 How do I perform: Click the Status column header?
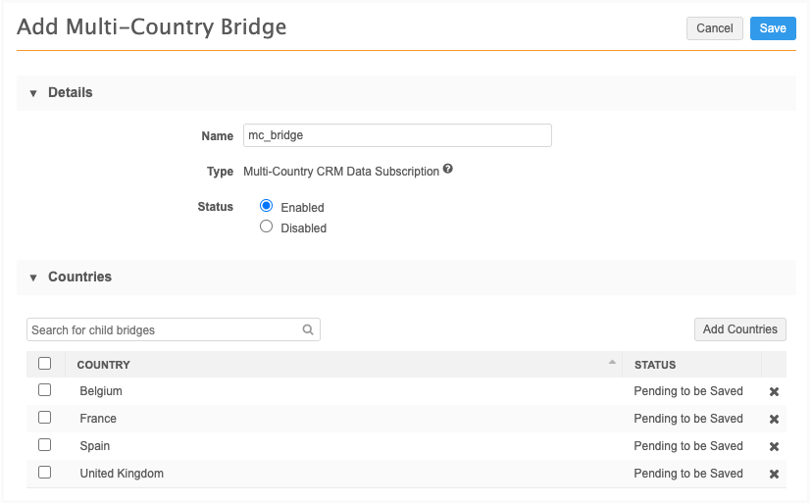coord(655,365)
